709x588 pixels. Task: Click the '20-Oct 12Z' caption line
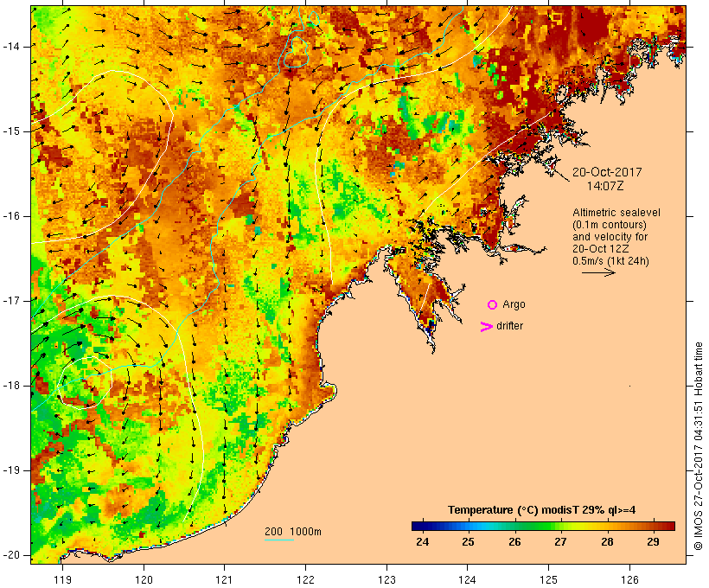[x=600, y=249]
